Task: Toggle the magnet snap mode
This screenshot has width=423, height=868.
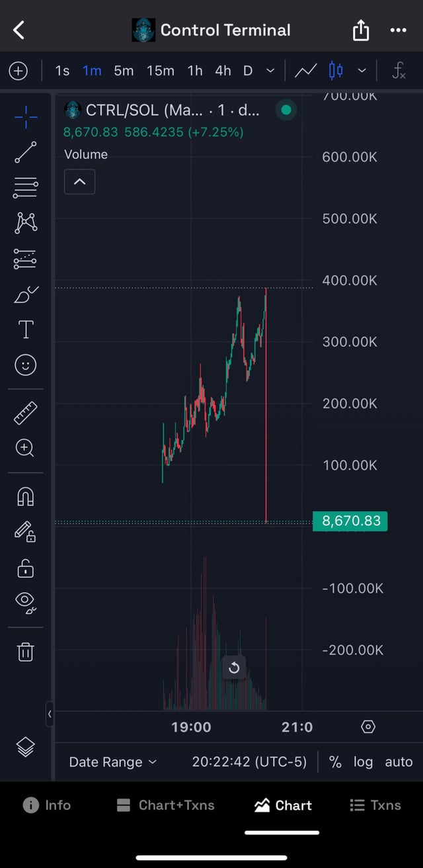Action: pos(26,496)
